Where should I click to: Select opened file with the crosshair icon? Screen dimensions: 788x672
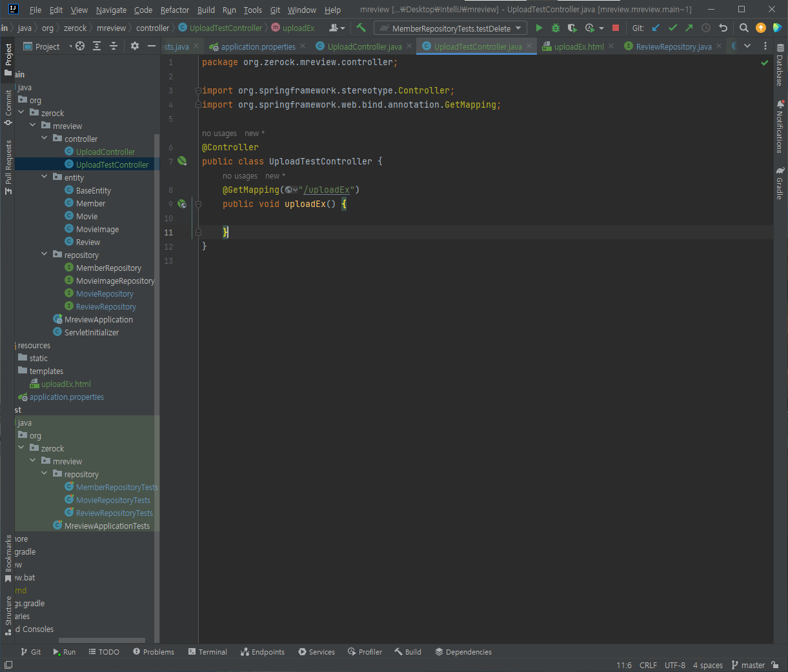coord(80,46)
